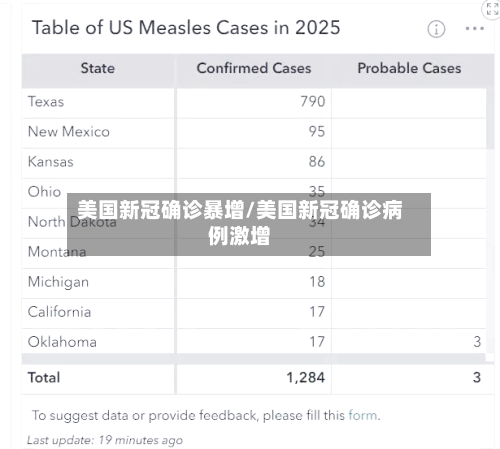Screen dimensions: 500x449
Task: Click Texas confirmed cases value 790
Action: tap(313, 102)
